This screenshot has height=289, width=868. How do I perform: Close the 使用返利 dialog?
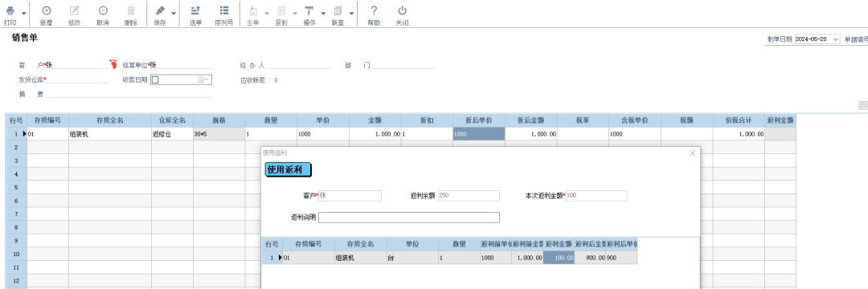point(693,153)
